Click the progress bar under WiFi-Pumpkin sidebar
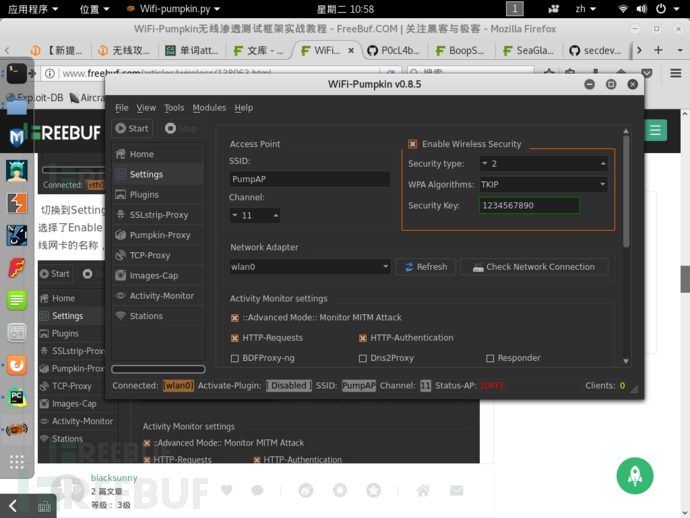 pyautogui.click(x=158, y=369)
